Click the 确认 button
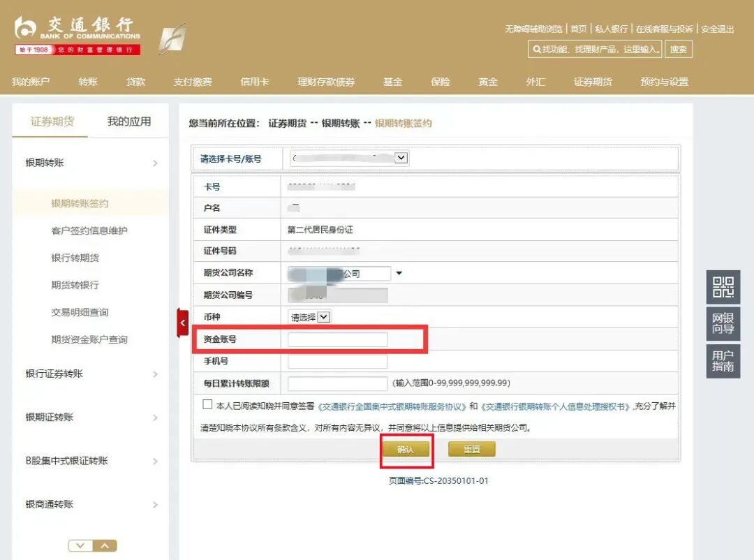The height and width of the screenshot is (560, 754). point(406,450)
